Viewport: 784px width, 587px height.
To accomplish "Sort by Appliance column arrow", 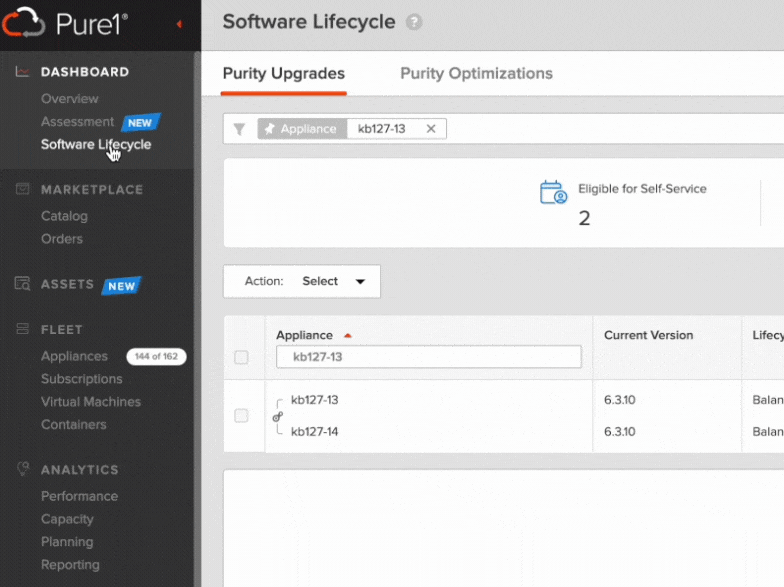I will (348, 336).
